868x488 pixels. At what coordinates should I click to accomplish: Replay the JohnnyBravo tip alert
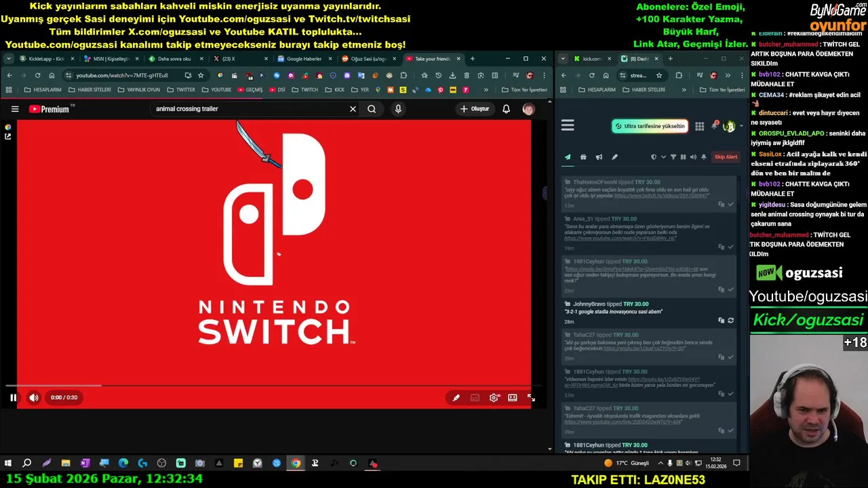click(x=730, y=321)
